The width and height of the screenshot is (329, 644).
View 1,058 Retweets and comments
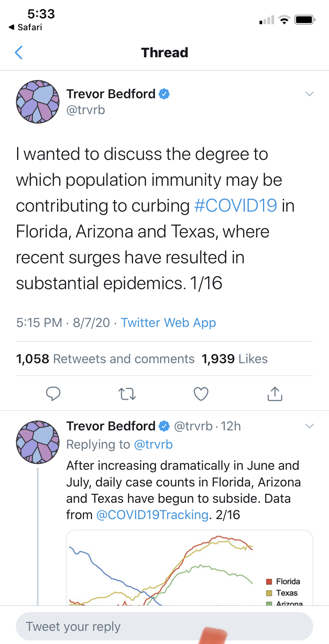tap(105, 359)
